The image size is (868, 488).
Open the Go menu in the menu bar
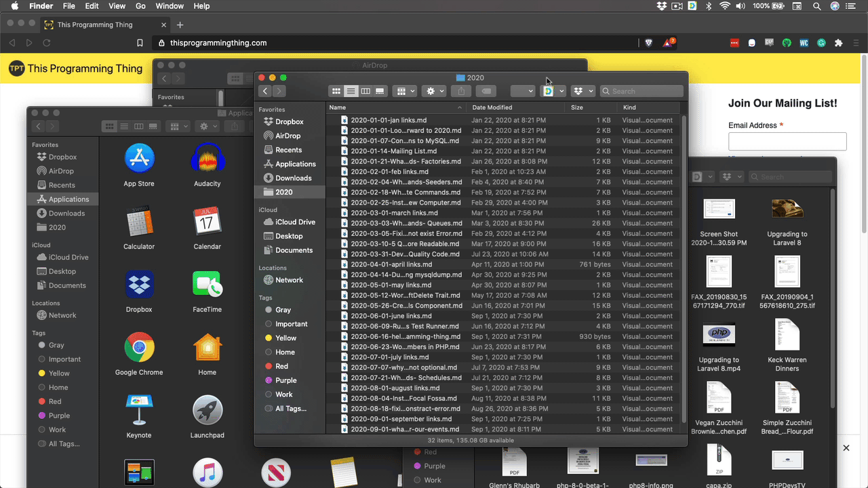tap(140, 5)
